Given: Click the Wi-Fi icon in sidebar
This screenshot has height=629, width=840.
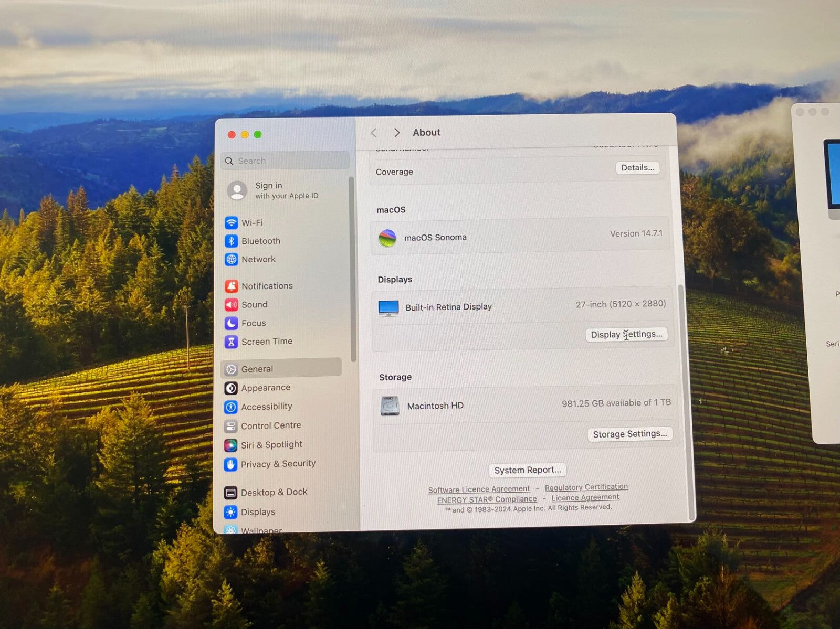Looking at the screenshot, I should tap(231, 223).
